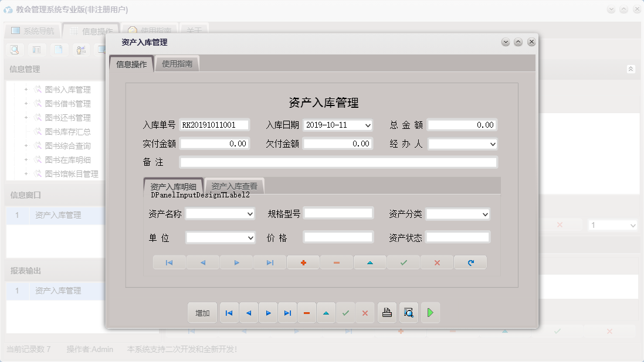Image resolution: width=644 pixels, height=362 pixels.
Task: Open print preview via the magnifier-printer icon
Action: pyautogui.click(x=409, y=312)
